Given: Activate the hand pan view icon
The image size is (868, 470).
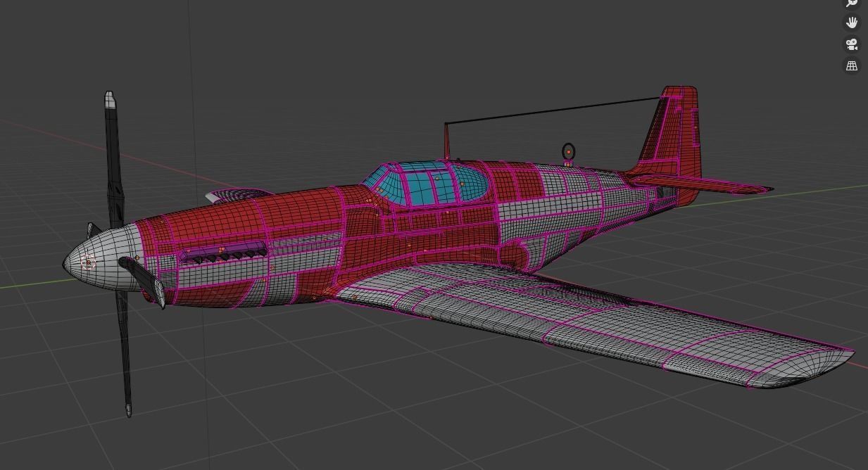Looking at the screenshot, I should (852, 23).
